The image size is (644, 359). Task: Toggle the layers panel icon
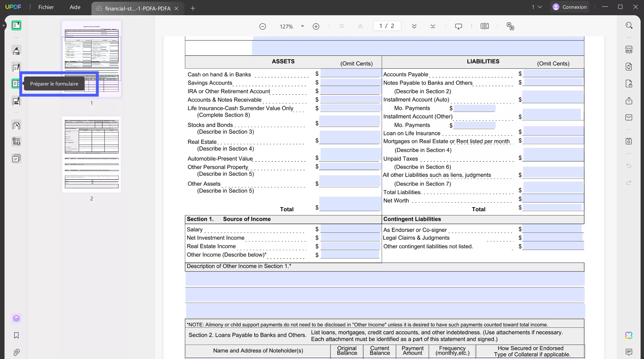[x=16, y=318]
